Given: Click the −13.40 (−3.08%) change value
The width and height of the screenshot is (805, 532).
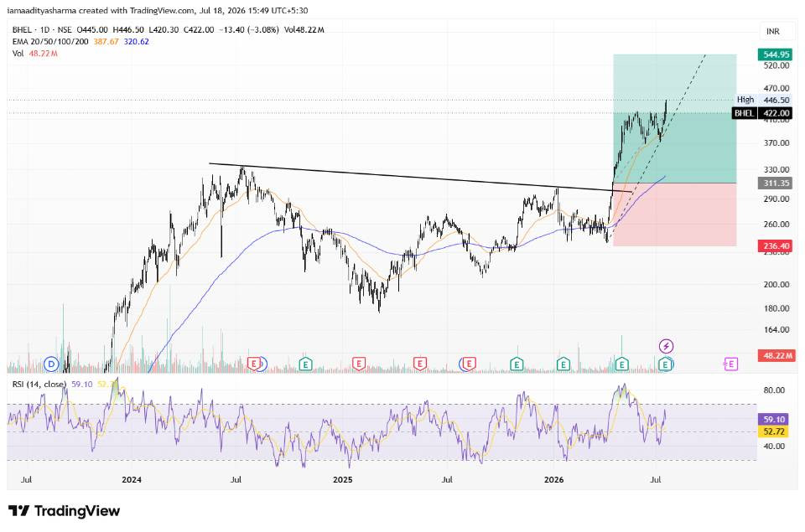Looking at the screenshot, I should [x=248, y=30].
